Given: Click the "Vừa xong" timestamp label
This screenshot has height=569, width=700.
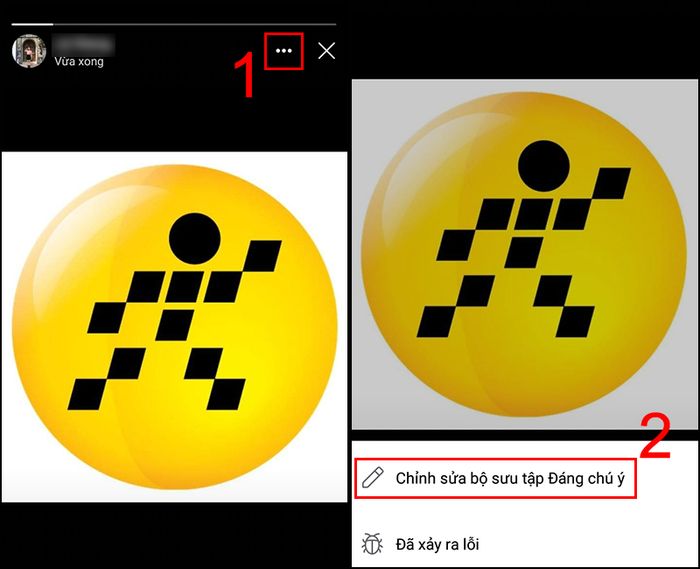Looking at the screenshot, I should (x=79, y=62).
